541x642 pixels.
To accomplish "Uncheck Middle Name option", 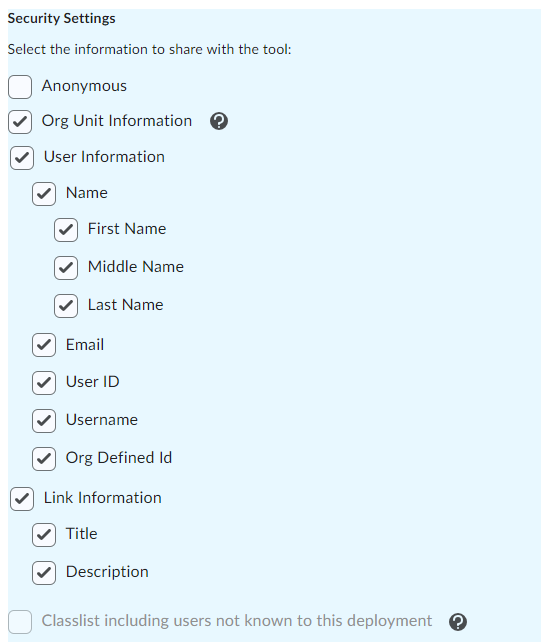I will click(66, 268).
